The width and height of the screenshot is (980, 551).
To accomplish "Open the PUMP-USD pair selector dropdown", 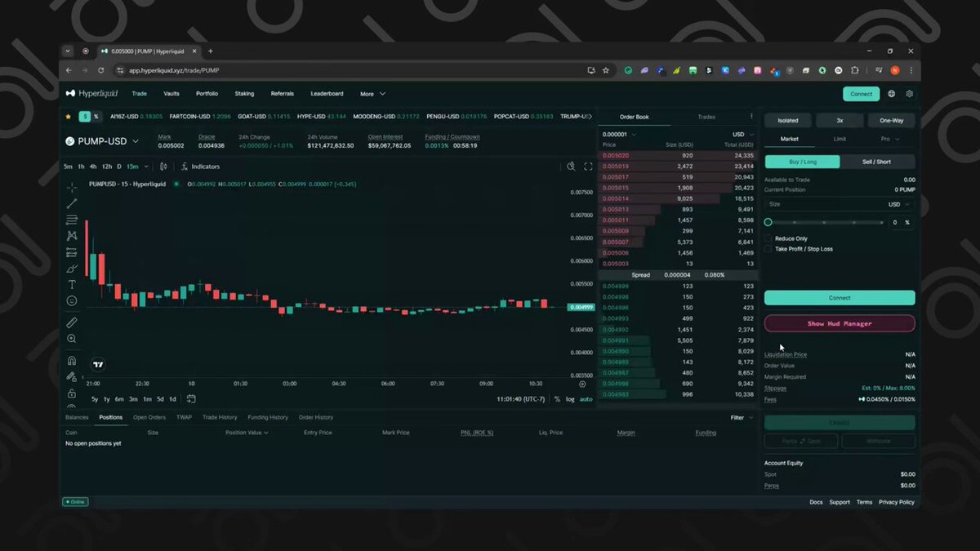I will click(103, 141).
